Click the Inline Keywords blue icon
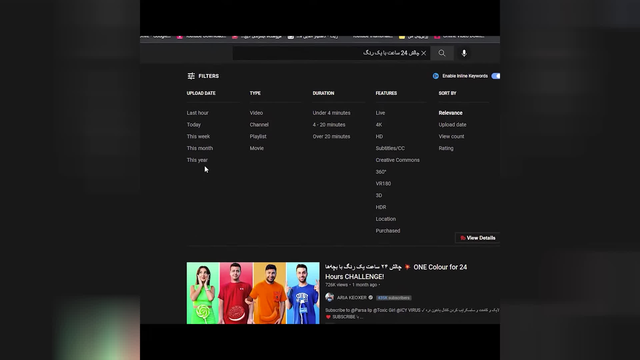This screenshot has width=640, height=360. tap(436, 76)
